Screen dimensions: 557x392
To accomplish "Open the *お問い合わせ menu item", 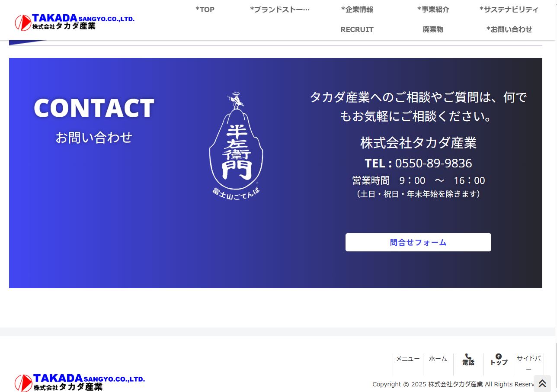I will pos(509,29).
